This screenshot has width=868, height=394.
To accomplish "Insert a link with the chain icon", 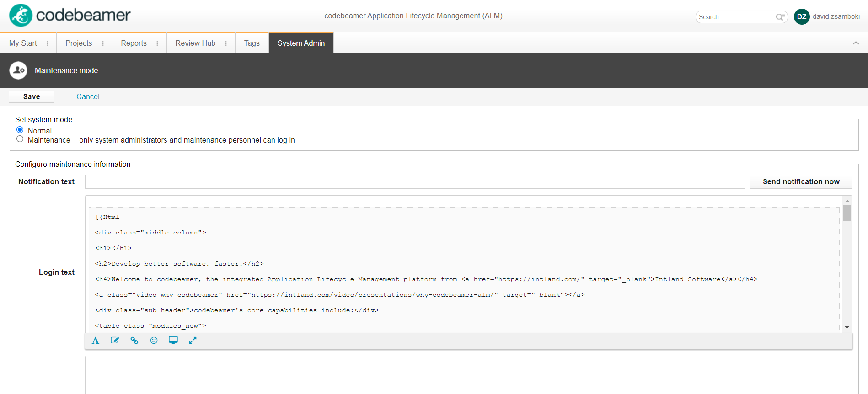I will [134, 341].
